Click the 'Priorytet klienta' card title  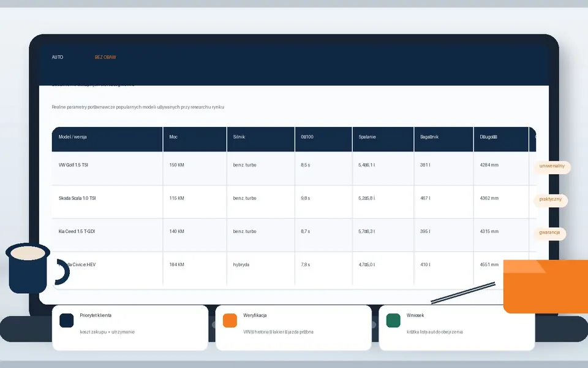pos(96,315)
